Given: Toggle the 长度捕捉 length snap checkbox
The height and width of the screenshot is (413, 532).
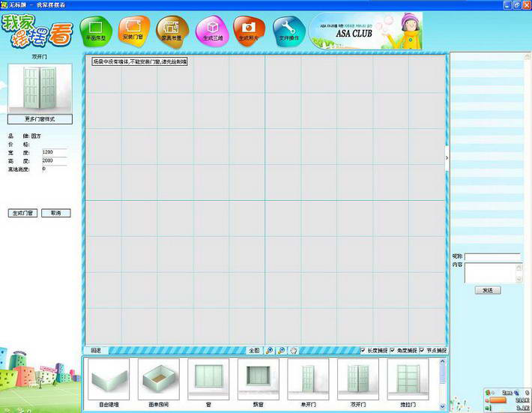Looking at the screenshot, I should [x=363, y=350].
